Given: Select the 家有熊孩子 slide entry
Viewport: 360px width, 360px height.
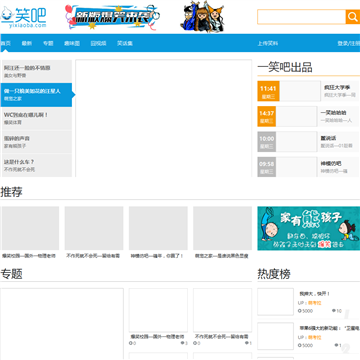Looking at the screenshot, I should [37, 142].
